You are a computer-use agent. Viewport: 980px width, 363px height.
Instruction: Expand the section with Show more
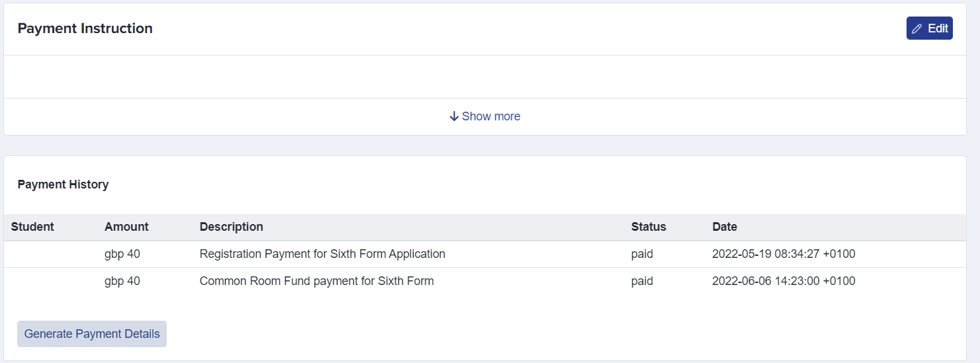(485, 116)
